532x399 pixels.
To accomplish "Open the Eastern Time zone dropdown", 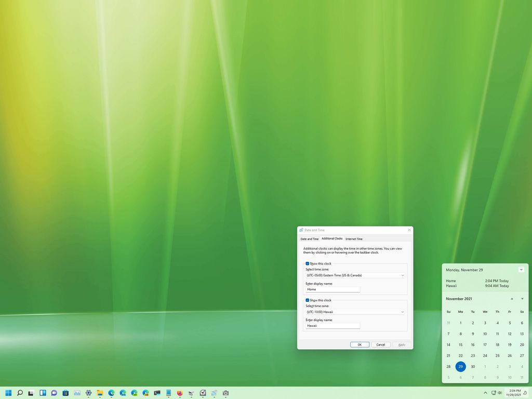I will (403, 275).
